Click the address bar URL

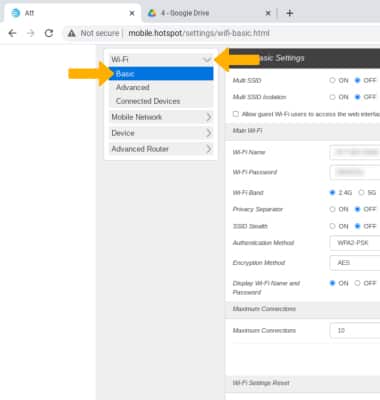pyautogui.click(x=199, y=33)
